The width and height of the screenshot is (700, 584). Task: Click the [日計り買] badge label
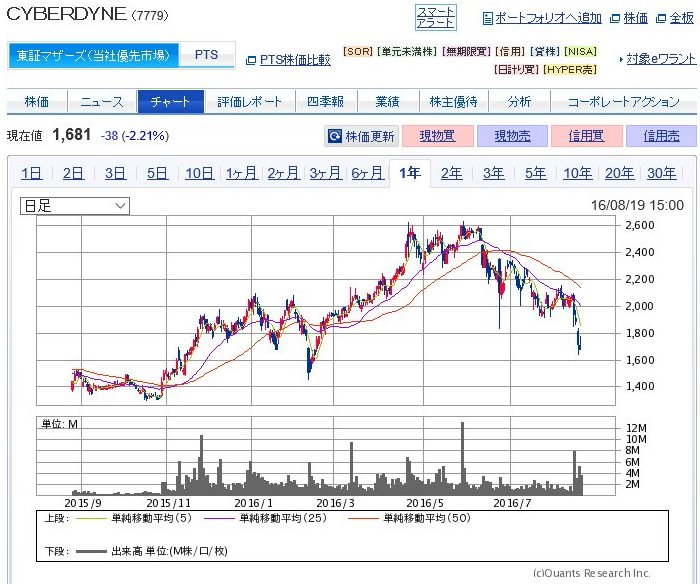tap(517, 70)
